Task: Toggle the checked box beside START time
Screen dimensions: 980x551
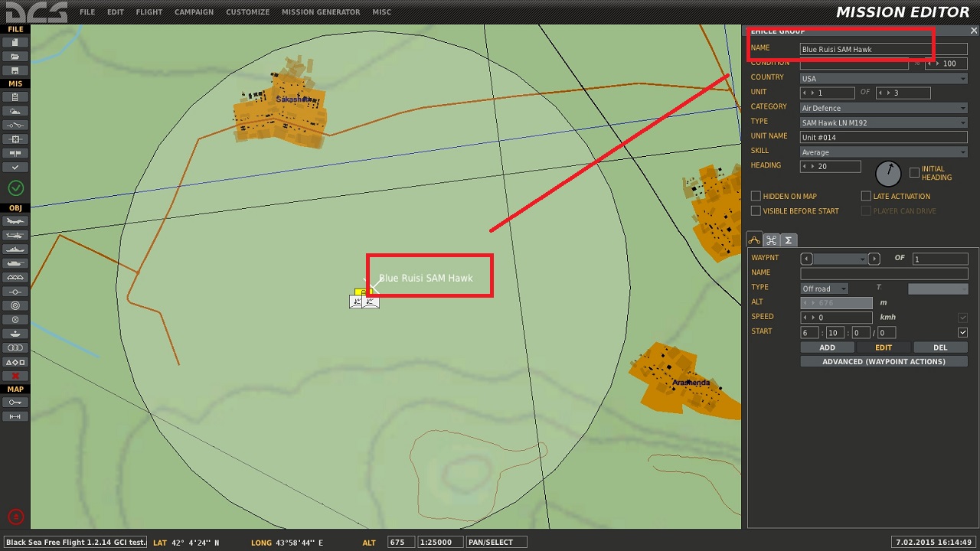Action: tap(963, 333)
